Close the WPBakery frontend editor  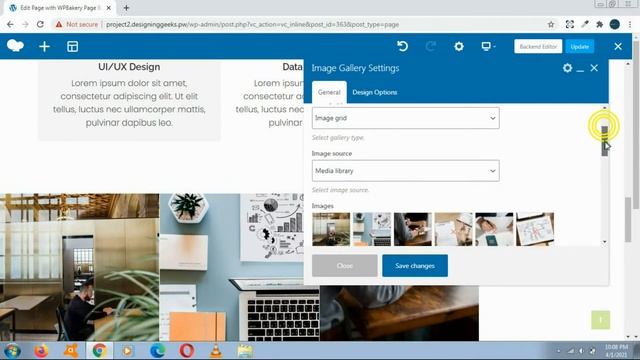pyautogui.click(x=618, y=47)
